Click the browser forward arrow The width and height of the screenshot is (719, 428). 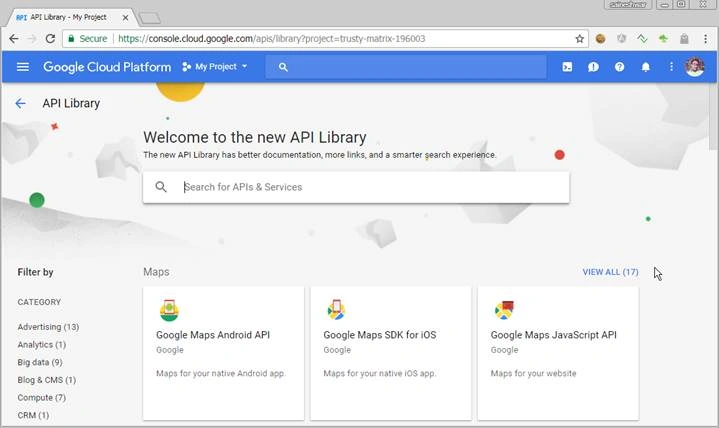click(32, 39)
